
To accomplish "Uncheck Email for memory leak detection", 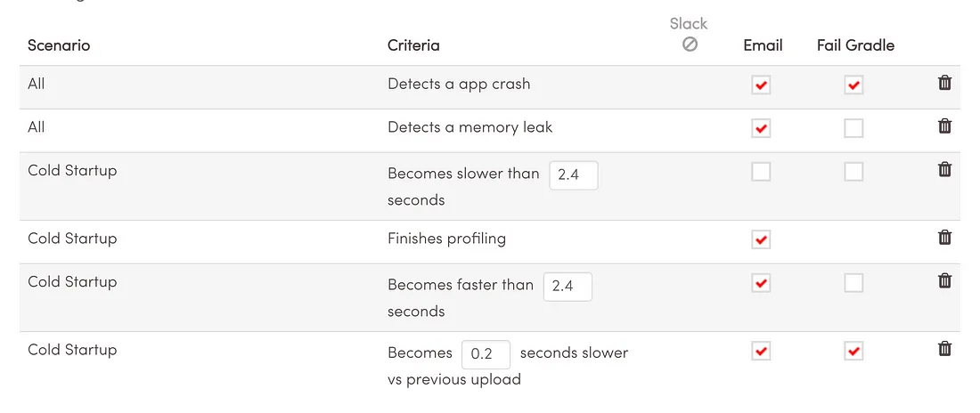I will pos(761,128).
